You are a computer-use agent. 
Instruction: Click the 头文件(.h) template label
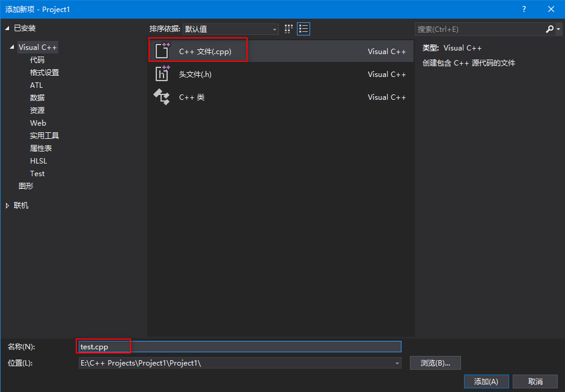click(195, 74)
